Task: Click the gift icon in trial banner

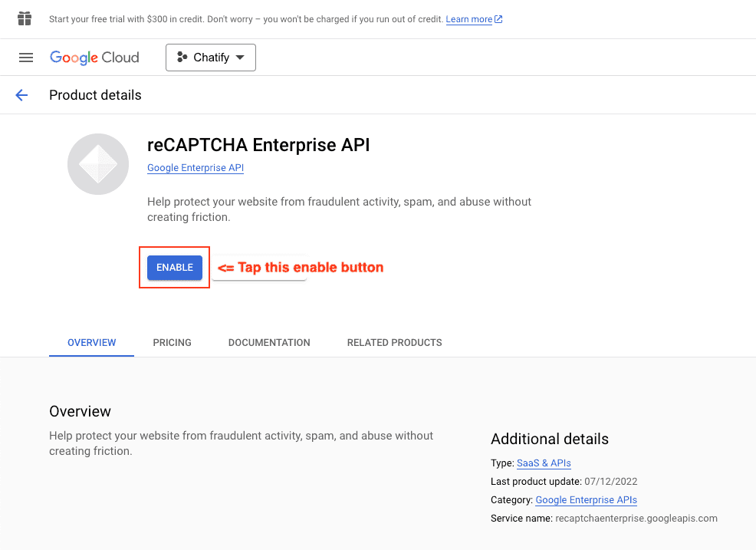Action: coord(25,18)
